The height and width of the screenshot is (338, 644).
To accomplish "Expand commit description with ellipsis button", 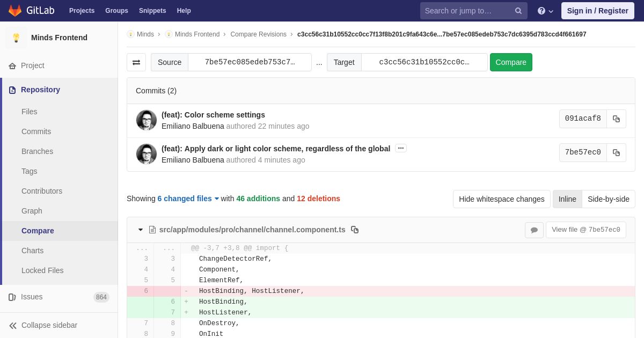I will tap(401, 148).
